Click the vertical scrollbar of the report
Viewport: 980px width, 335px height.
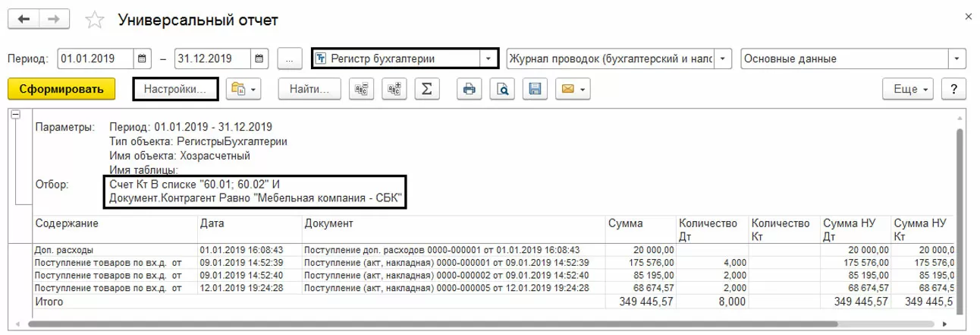click(959, 213)
